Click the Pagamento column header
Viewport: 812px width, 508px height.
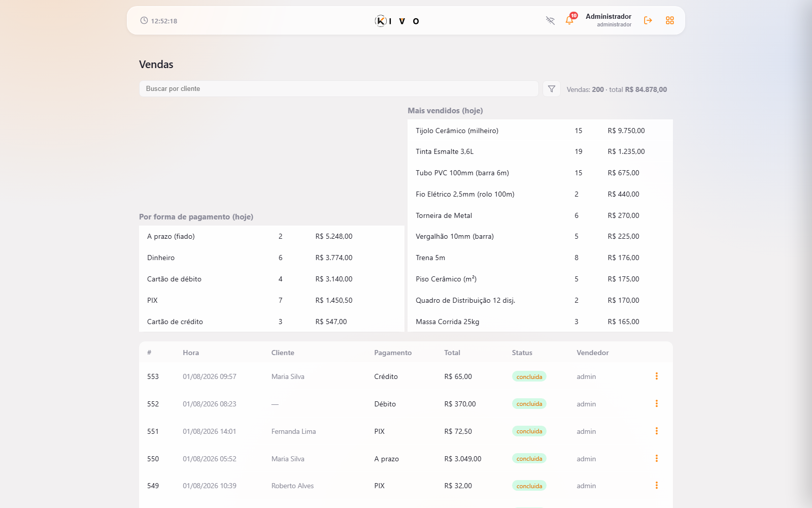[393, 353]
